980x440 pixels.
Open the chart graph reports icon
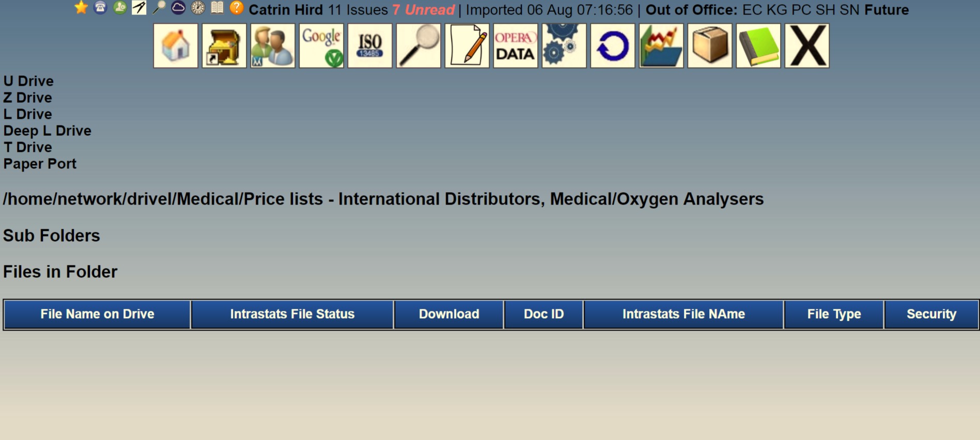(661, 46)
